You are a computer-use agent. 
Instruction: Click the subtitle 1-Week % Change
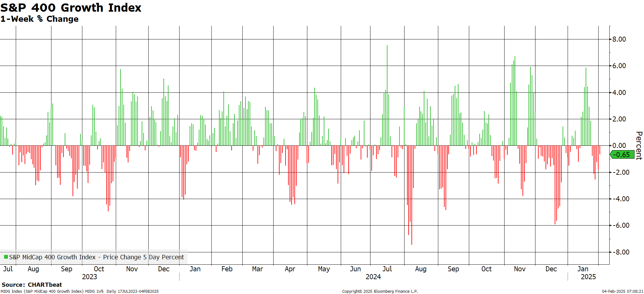[x=39, y=19]
